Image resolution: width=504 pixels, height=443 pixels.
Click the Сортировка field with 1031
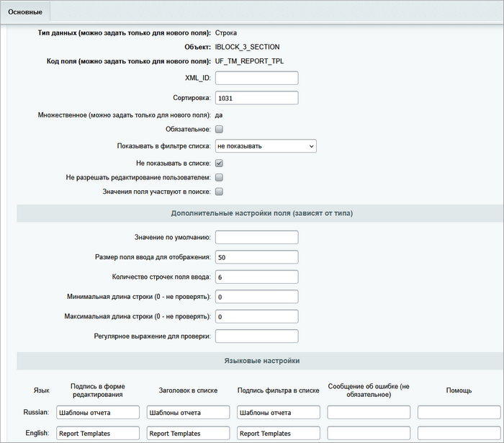pos(256,98)
